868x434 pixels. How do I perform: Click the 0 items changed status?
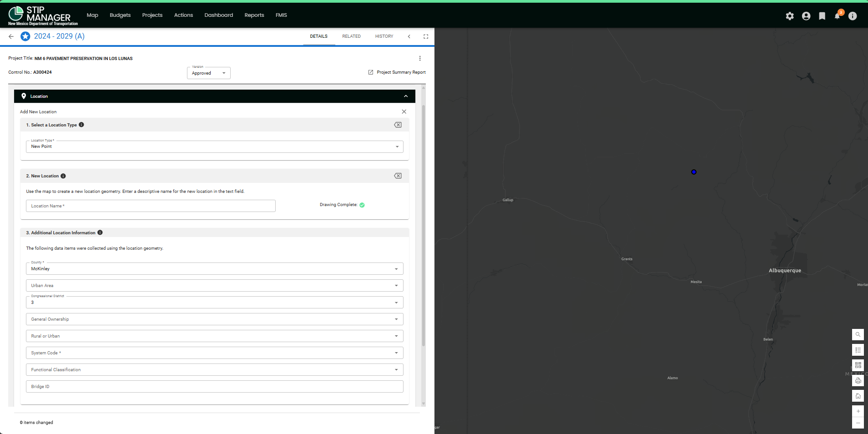click(36, 423)
